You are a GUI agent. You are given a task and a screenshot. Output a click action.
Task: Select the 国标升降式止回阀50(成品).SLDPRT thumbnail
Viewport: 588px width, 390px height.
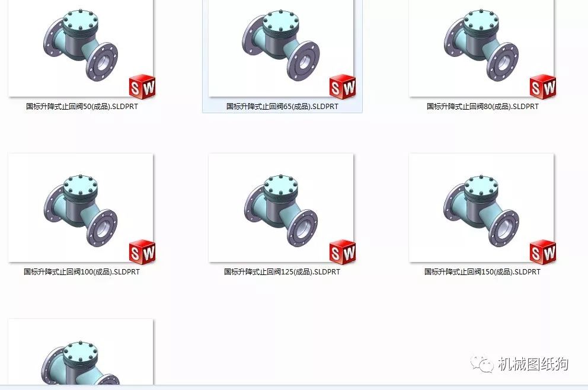(x=81, y=48)
